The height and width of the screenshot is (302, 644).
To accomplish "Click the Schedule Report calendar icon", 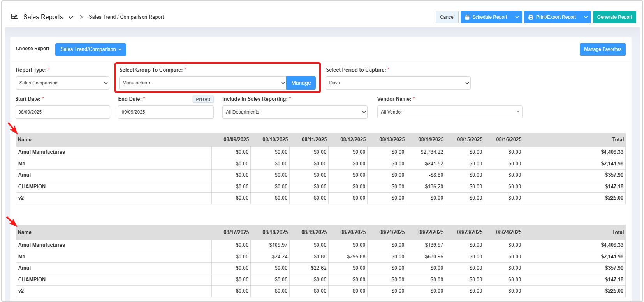I will (x=467, y=17).
